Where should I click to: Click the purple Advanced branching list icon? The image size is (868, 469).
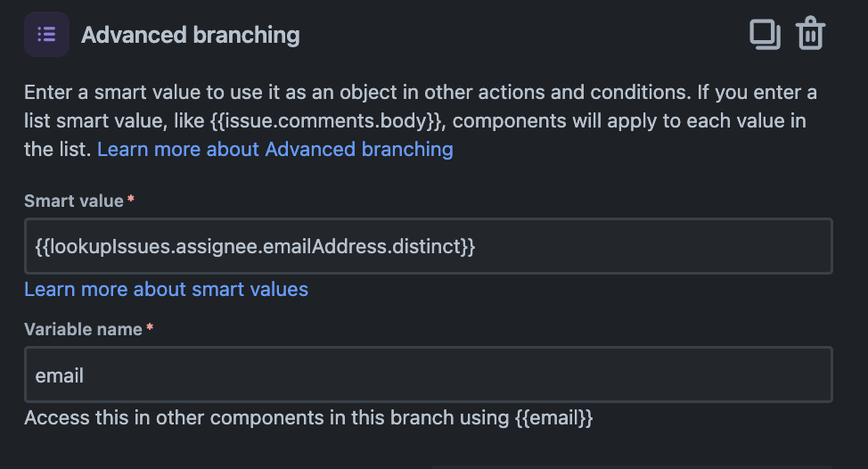coord(46,35)
